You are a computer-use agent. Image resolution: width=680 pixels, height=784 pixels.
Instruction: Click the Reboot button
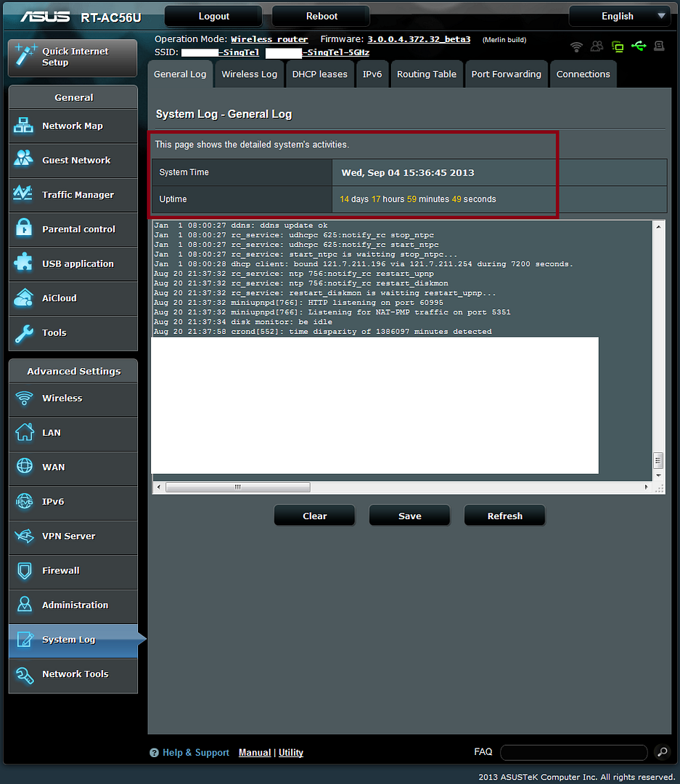point(321,16)
